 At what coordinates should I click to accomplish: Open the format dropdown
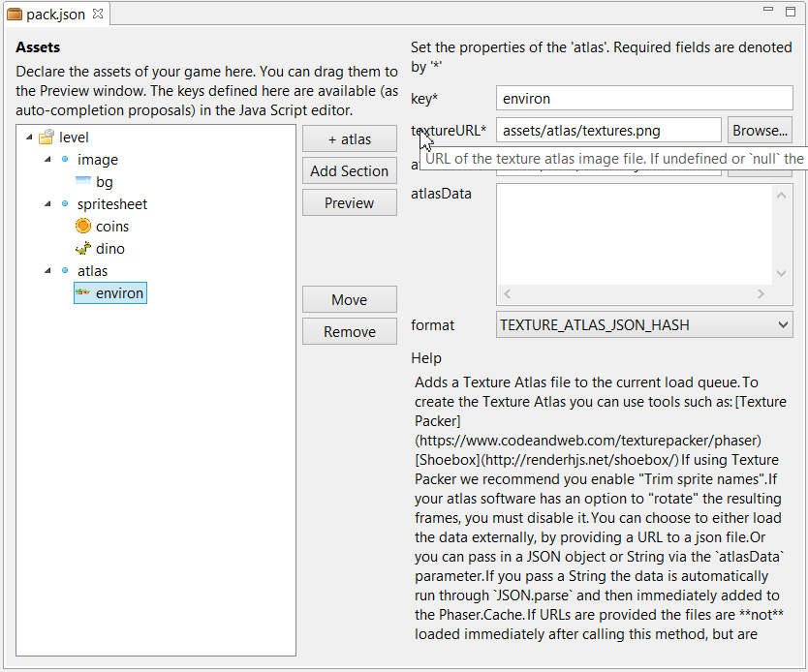pos(783,325)
